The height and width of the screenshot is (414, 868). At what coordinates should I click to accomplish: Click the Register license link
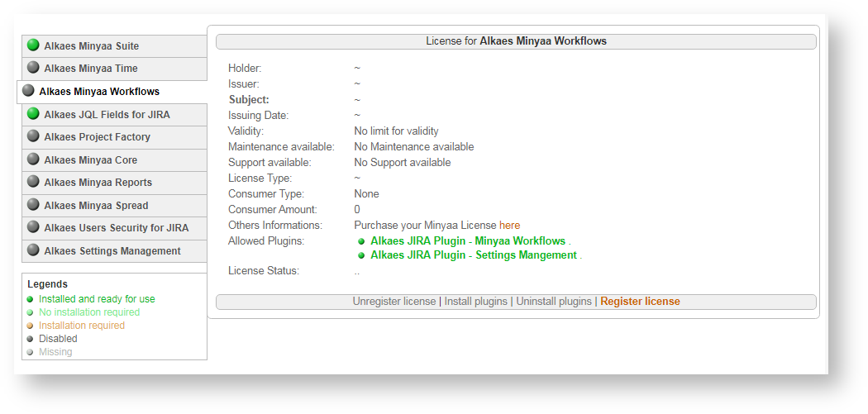[641, 302]
